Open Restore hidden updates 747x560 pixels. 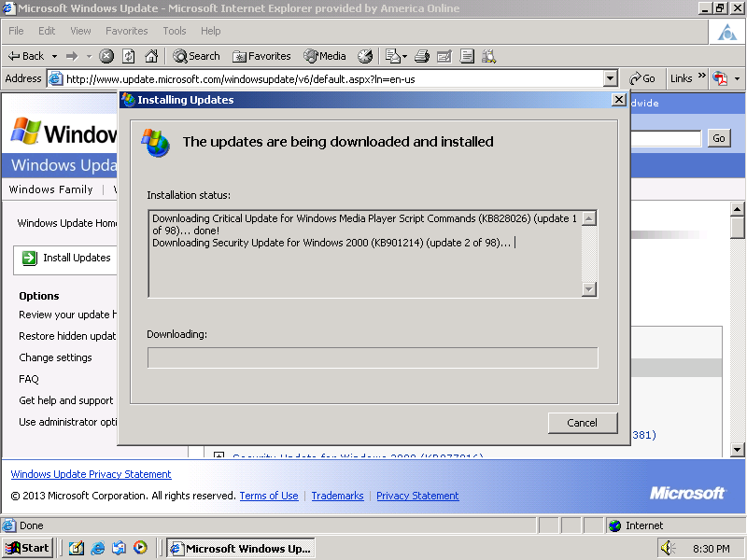tap(67, 336)
